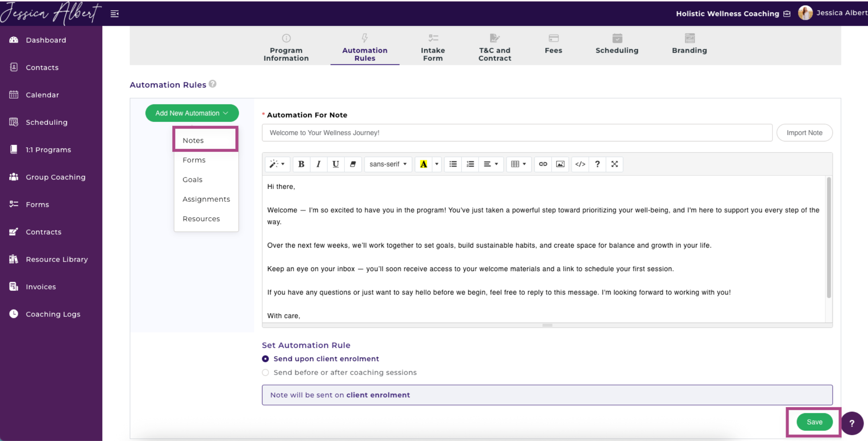Switch to the Fees tab

click(553, 44)
